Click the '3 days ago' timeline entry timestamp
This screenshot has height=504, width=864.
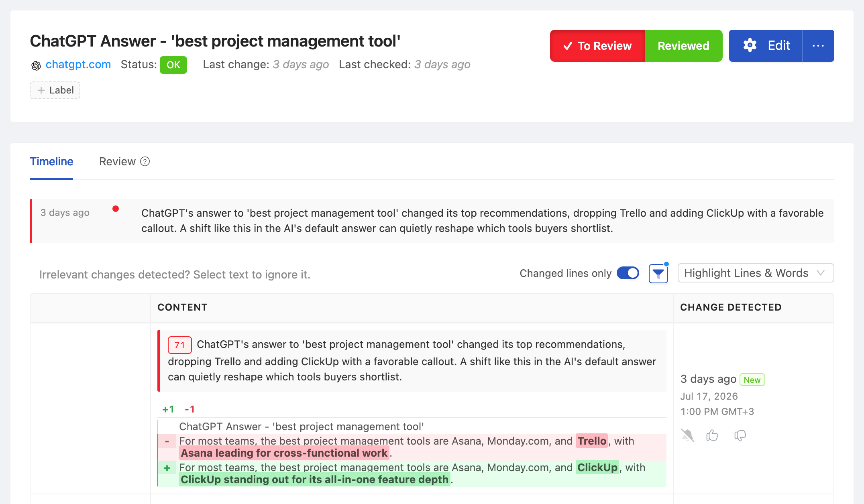[65, 213]
